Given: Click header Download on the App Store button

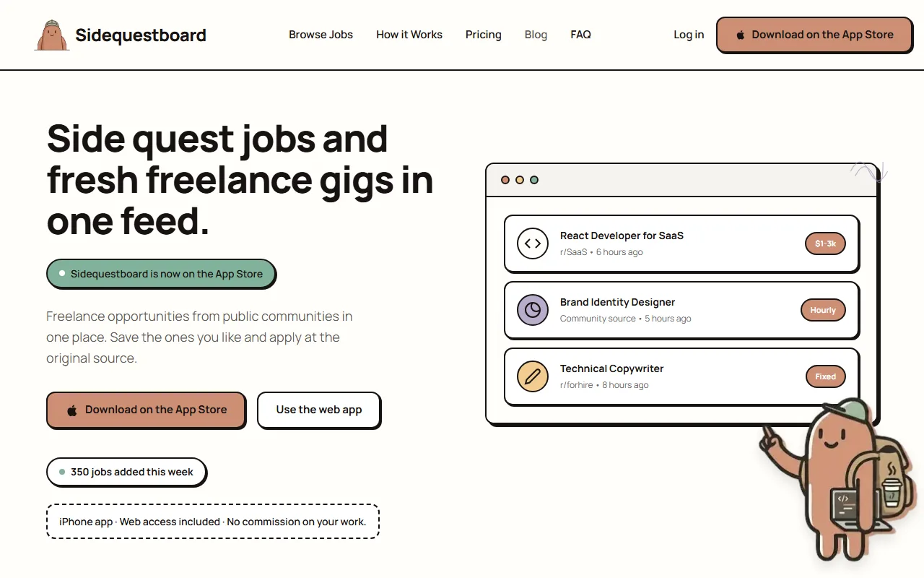Looking at the screenshot, I should tap(814, 35).
